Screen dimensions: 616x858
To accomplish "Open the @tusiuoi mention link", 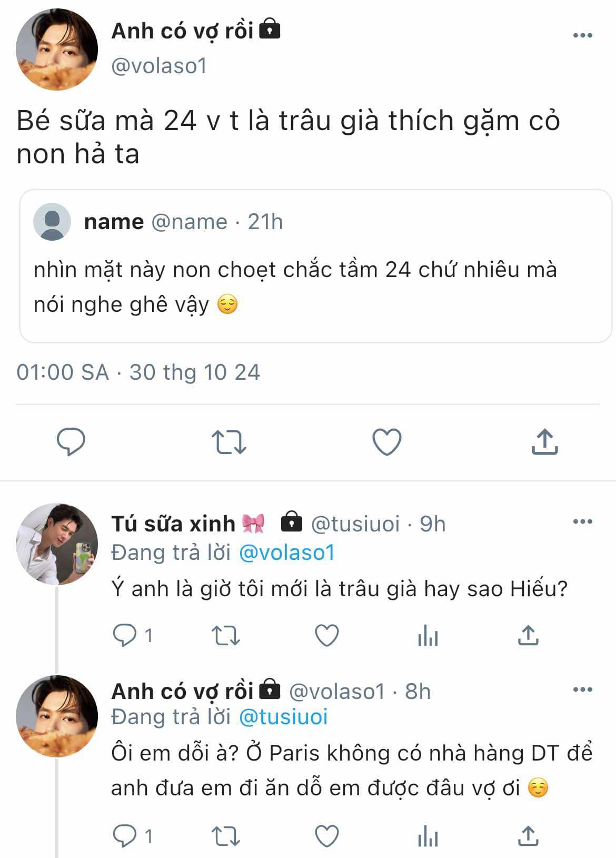I will click(x=283, y=717).
